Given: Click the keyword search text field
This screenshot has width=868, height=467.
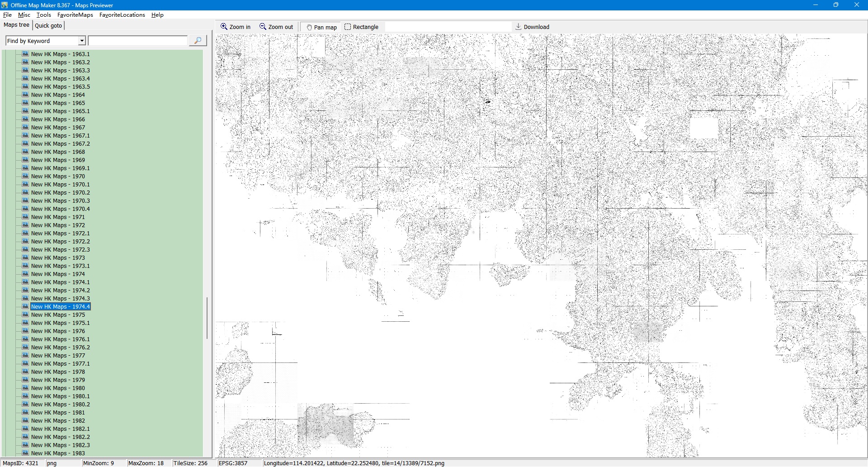Looking at the screenshot, I should pyautogui.click(x=138, y=41).
